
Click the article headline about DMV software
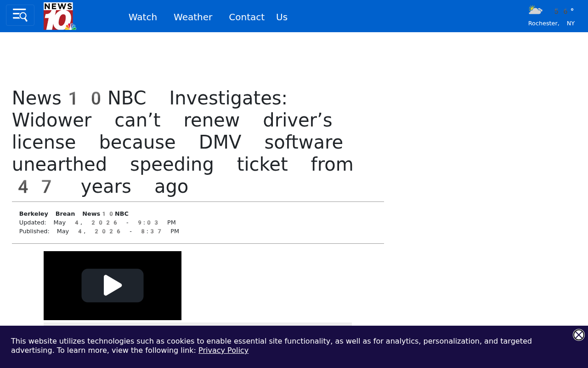click(183, 143)
